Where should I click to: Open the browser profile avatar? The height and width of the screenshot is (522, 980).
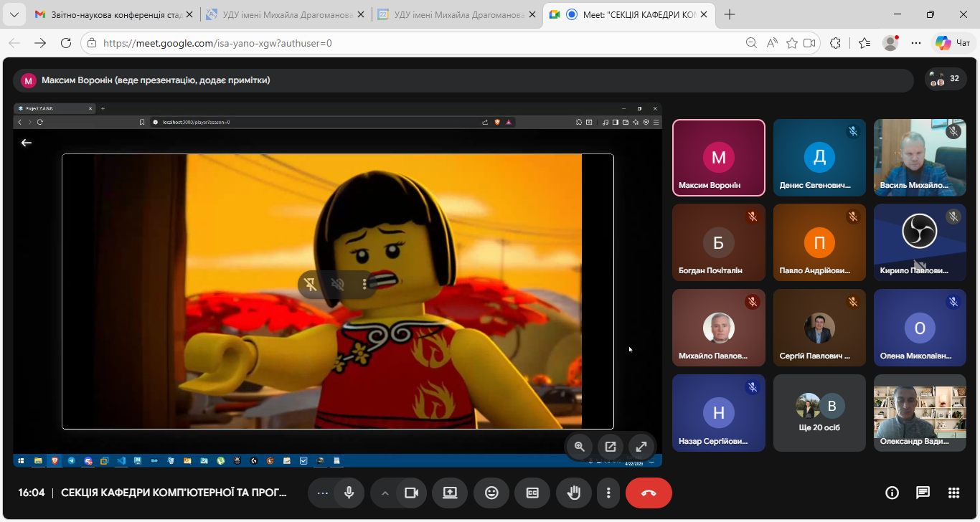pyautogui.click(x=890, y=43)
